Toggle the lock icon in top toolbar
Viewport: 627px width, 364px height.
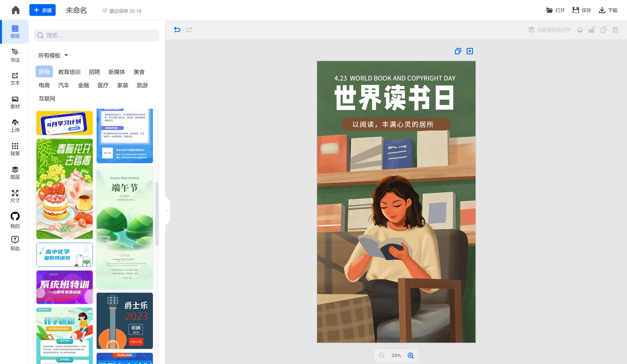pyautogui.click(x=592, y=30)
